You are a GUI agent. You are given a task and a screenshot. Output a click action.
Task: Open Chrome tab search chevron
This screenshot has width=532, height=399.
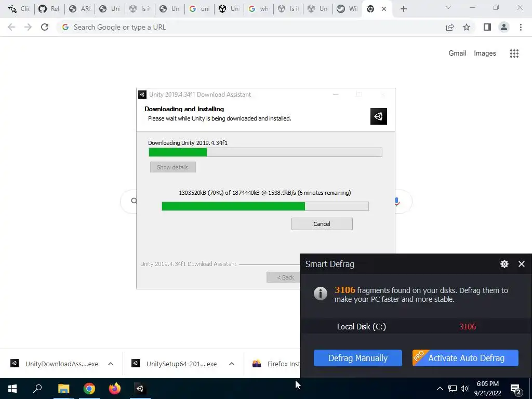click(448, 7)
